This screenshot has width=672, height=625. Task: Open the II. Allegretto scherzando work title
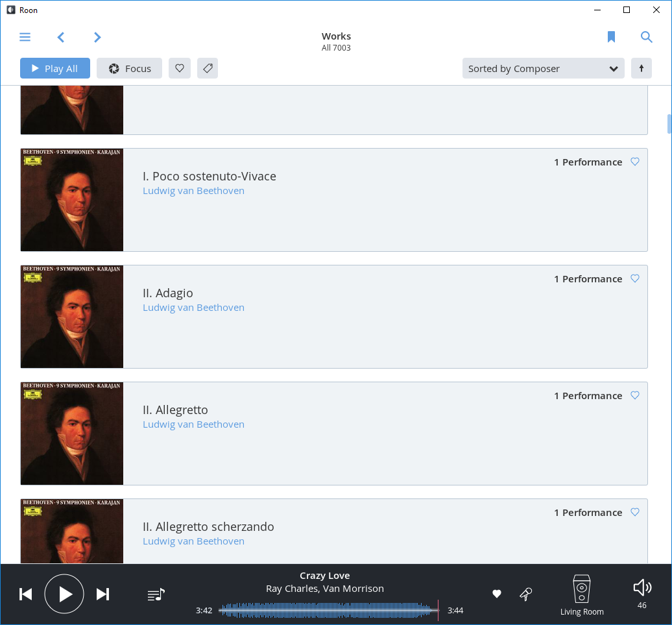click(x=208, y=527)
